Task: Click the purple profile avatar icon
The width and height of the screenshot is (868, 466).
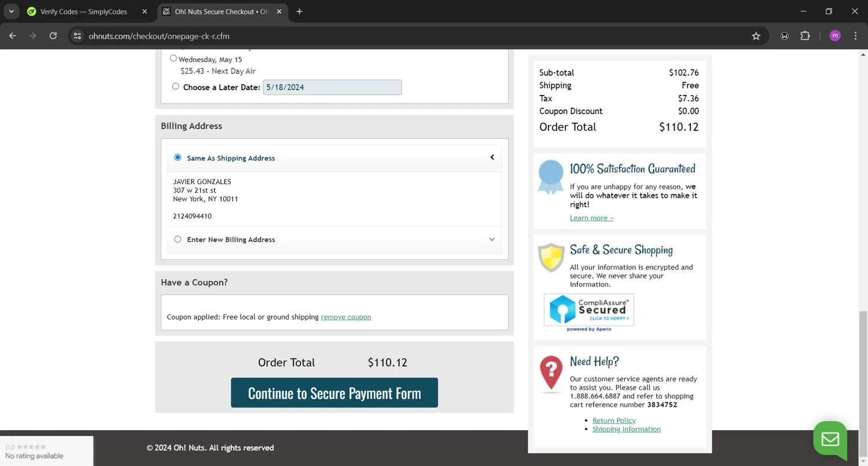Action: (834, 36)
